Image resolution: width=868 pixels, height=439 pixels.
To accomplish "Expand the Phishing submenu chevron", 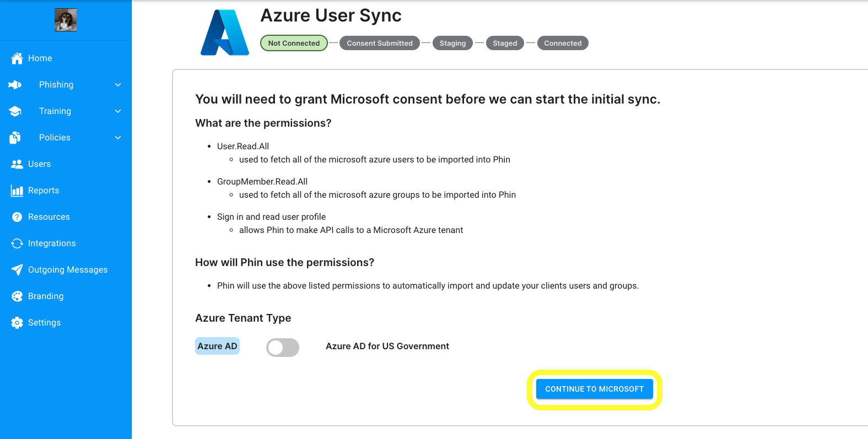I will click(118, 85).
